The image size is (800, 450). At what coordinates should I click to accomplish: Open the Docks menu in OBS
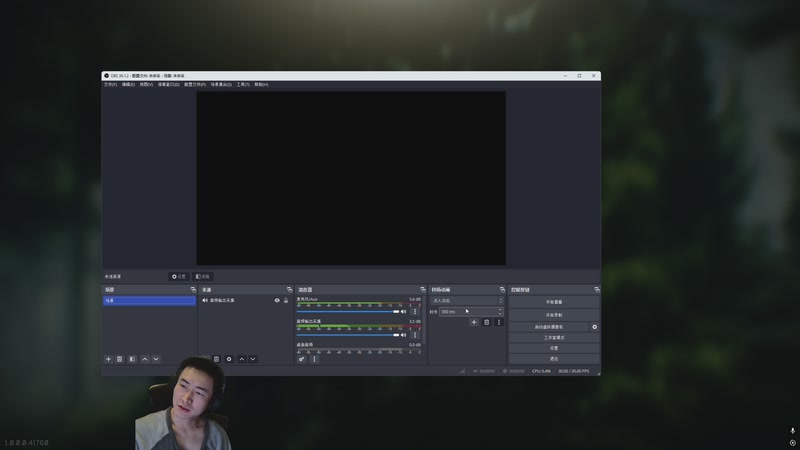point(168,85)
